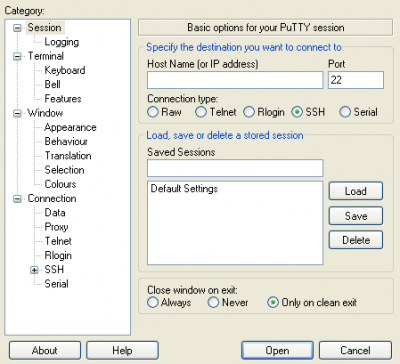Click the Saved Sessions name field
Viewport: 400px width, 364px height.
tap(235, 168)
